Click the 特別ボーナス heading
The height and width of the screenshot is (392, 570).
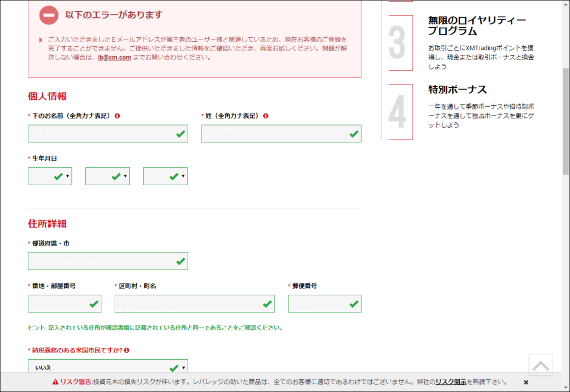click(458, 90)
